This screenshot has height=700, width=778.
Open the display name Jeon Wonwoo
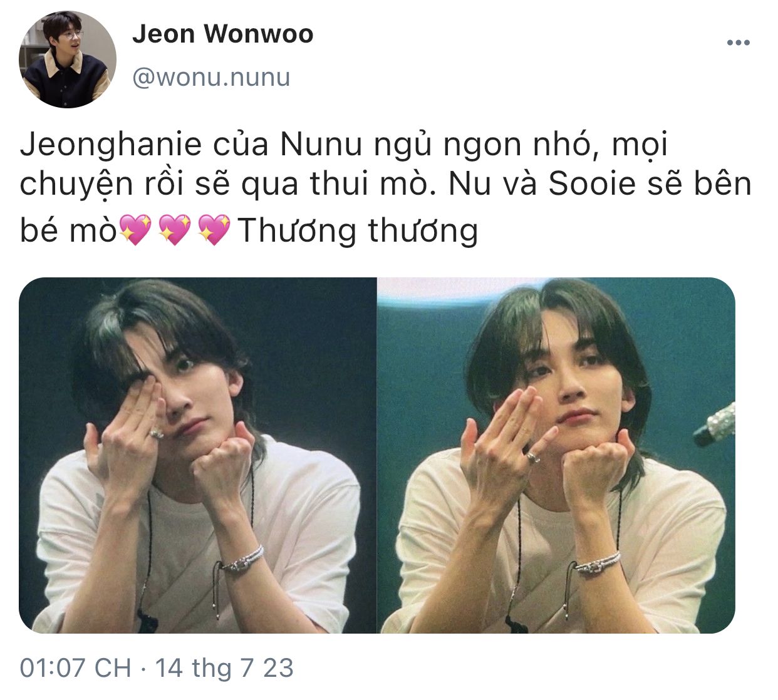(x=222, y=34)
